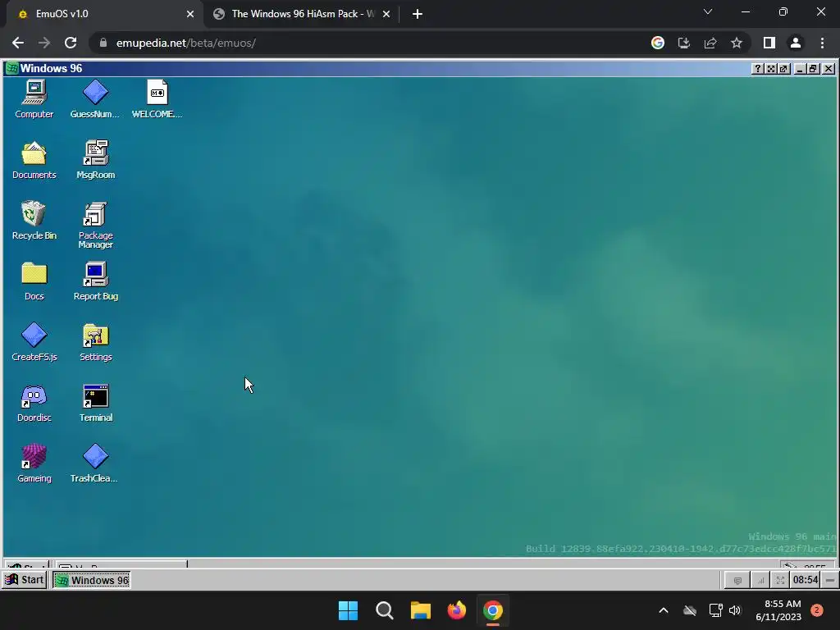
Task: Open the Settings desktop icon
Action: [x=95, y=342]
